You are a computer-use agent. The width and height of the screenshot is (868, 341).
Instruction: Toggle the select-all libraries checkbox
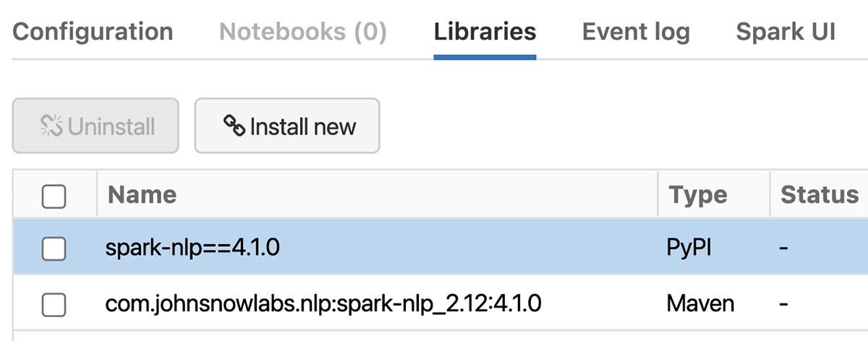click(x=54, y=196)
